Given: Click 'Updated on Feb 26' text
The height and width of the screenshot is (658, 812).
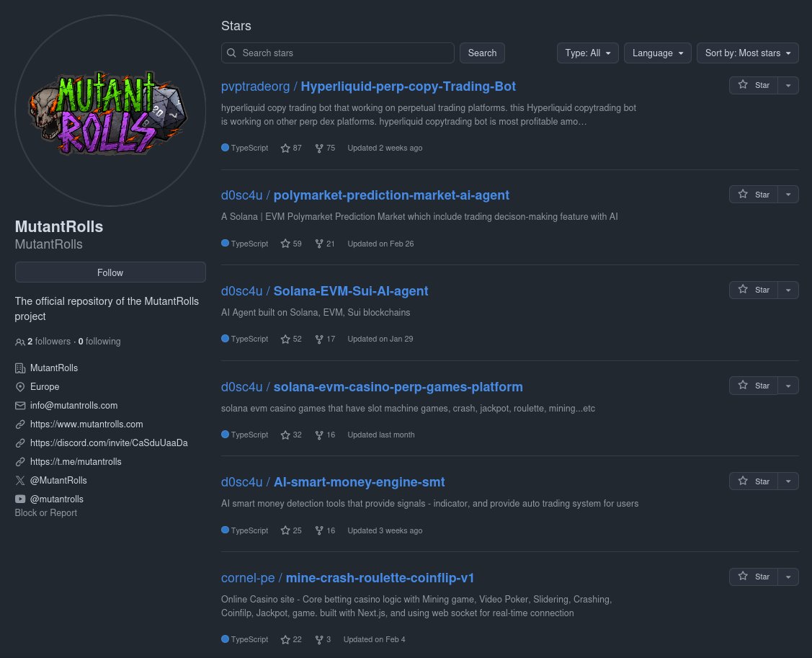Looking at the screenshot, I should pyautogui.click(x=380, y=244).
